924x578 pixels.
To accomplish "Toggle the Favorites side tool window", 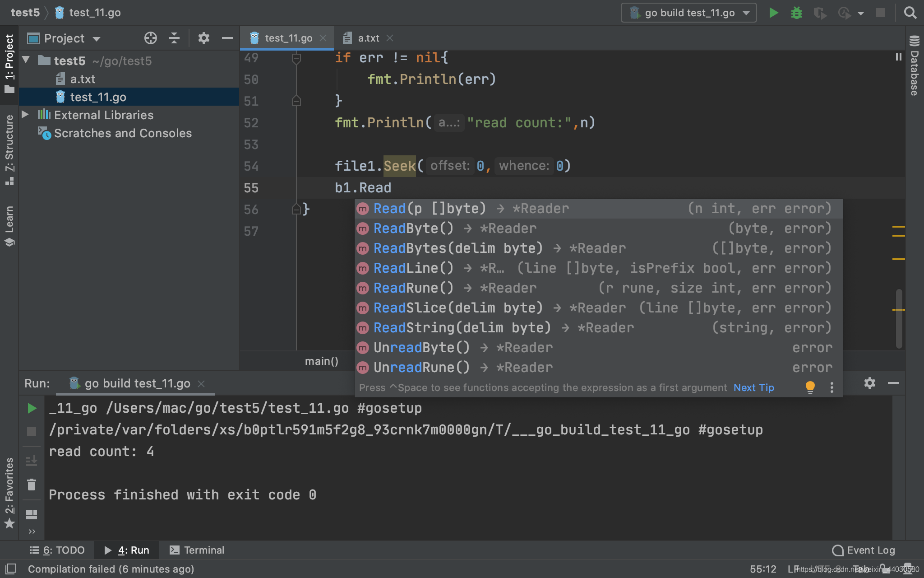I will tap(9, 493).
